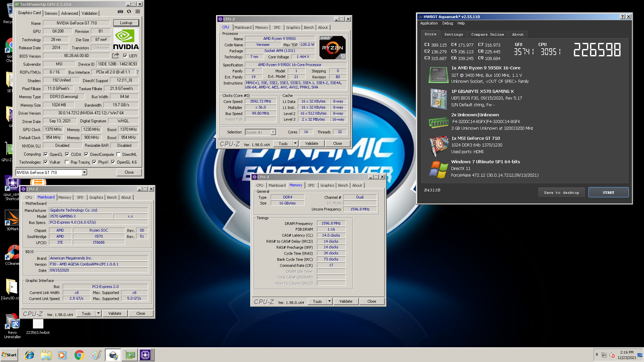Click Save to desktop button
Screen dimensions: 644x362
pos(561,192)
